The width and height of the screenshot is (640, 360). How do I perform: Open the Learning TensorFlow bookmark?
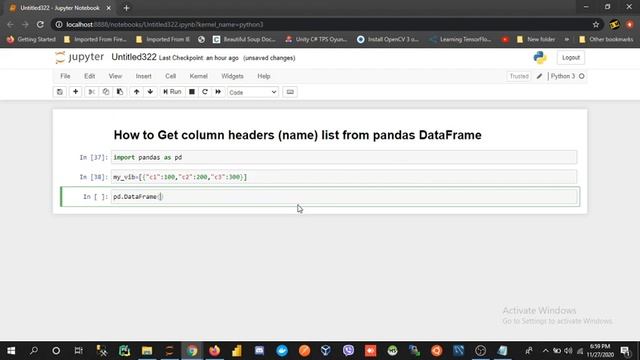(x=460, y=40)
